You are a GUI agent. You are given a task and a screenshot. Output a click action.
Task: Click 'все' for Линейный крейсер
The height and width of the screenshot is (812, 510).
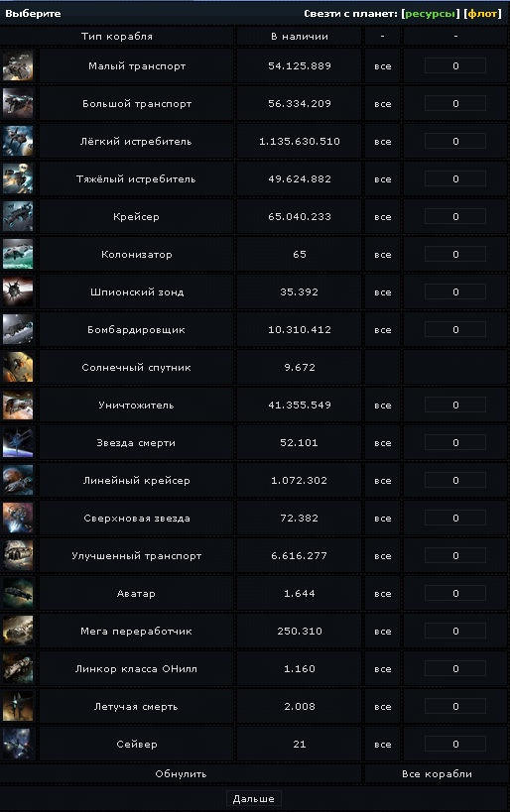(383, 481)
